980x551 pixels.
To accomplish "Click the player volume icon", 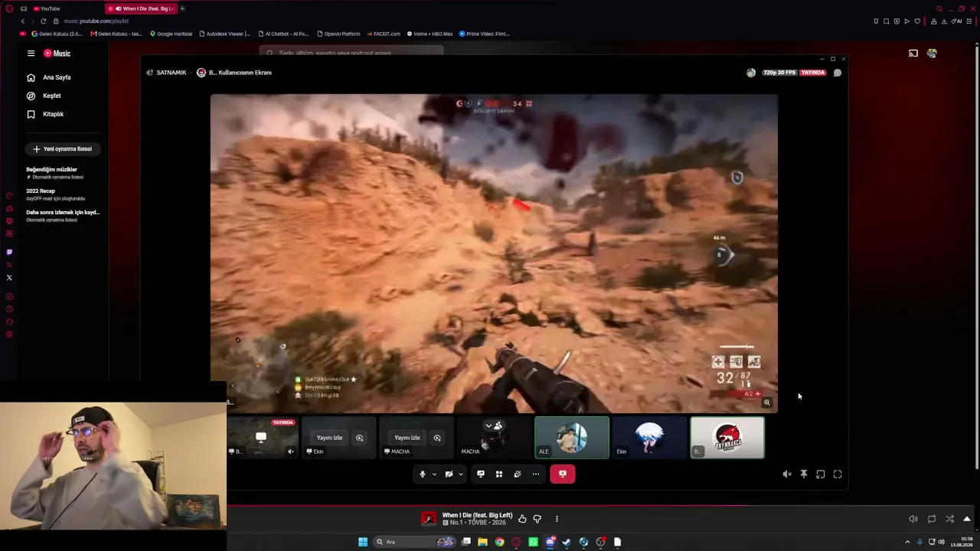I will tap(913, 519).
